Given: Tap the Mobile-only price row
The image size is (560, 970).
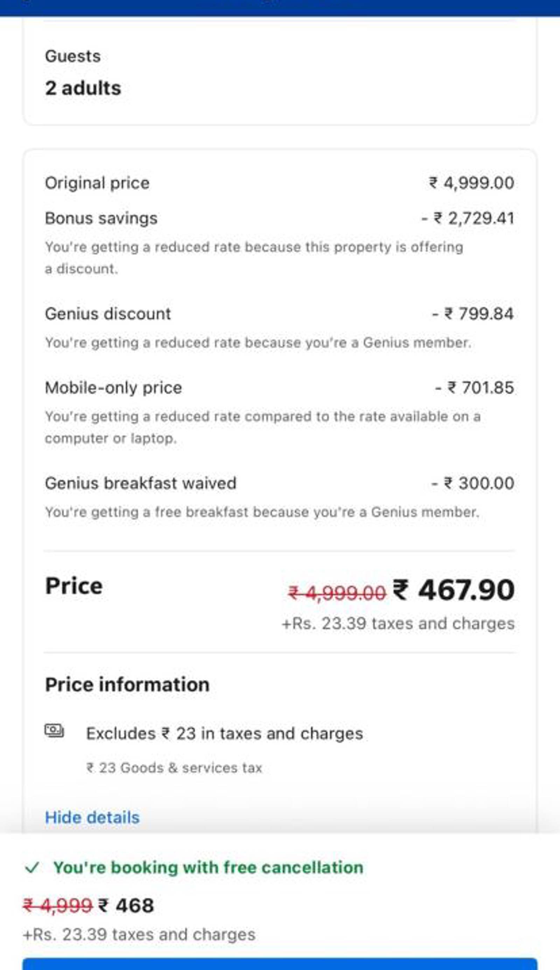Looking at the screenshot, I should coord(280,387).
